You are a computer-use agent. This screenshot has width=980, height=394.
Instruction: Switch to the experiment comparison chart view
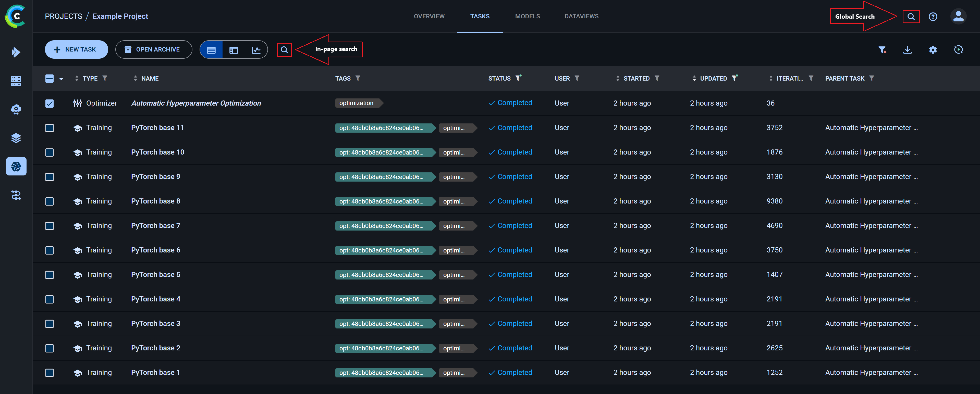click(x=256, y=49)
